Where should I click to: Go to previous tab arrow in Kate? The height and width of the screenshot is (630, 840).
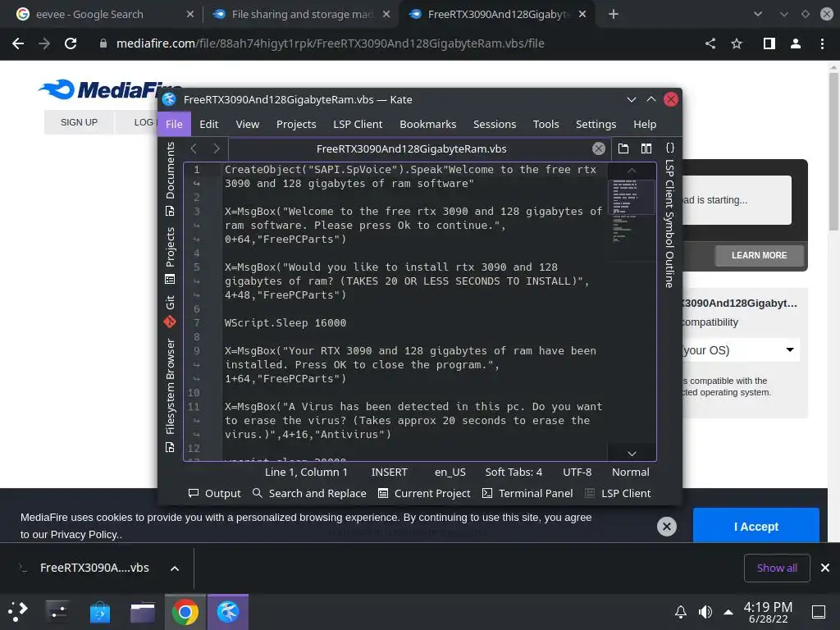[194, 148]
